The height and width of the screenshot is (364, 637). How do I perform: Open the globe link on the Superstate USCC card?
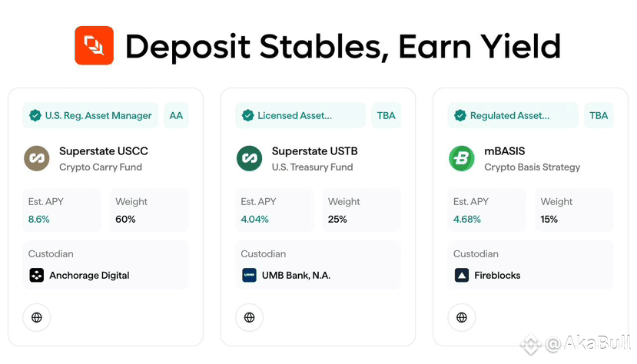click(37, 317)
